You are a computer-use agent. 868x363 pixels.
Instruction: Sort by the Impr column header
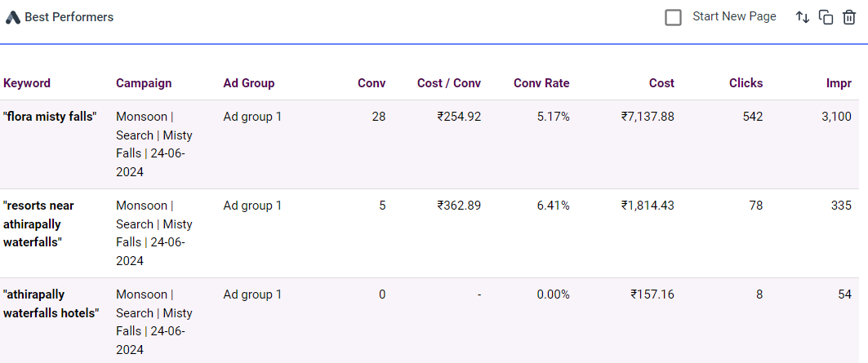839,83
